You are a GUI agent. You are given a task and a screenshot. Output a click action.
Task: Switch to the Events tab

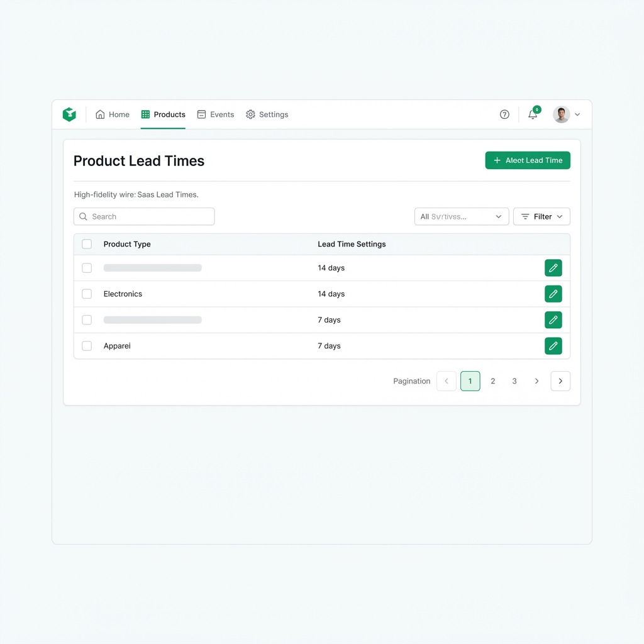[216, 114]
